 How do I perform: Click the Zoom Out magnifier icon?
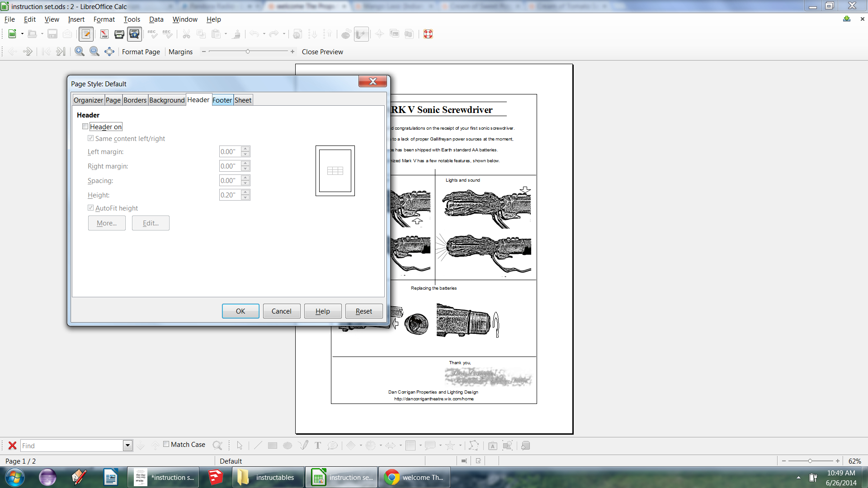click(94, 52)
